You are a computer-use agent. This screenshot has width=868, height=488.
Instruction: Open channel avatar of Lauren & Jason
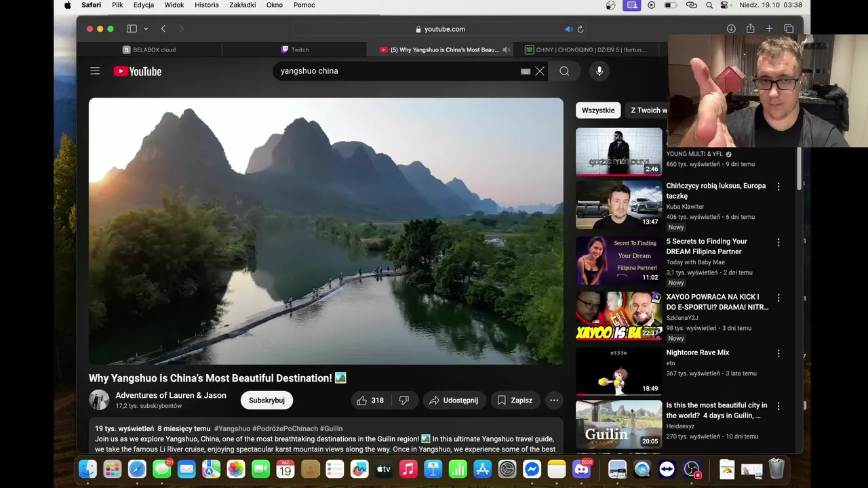click(x=99, y=400)
